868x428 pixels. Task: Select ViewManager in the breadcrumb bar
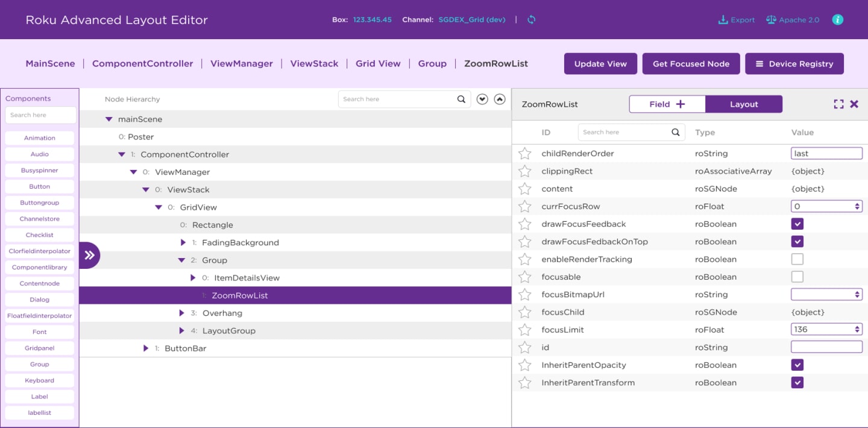click(x=241, y=63)
